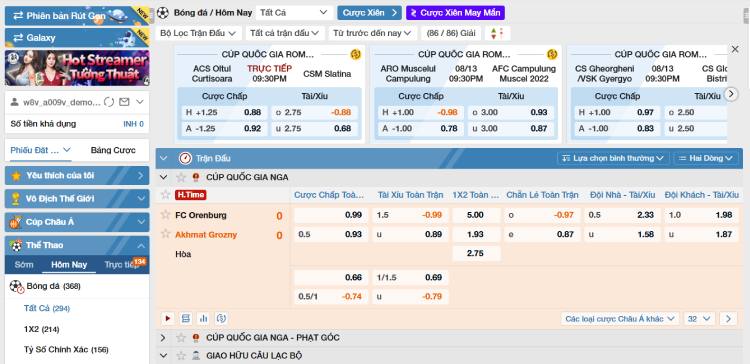Pick Đội Khách under odds 1.87

pyautogui.click(x=700, y=234)
